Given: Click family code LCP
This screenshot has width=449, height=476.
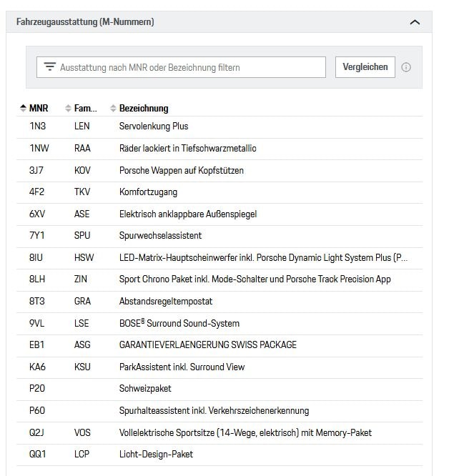Looking at the screenshot, I should (x=82, y=454).
